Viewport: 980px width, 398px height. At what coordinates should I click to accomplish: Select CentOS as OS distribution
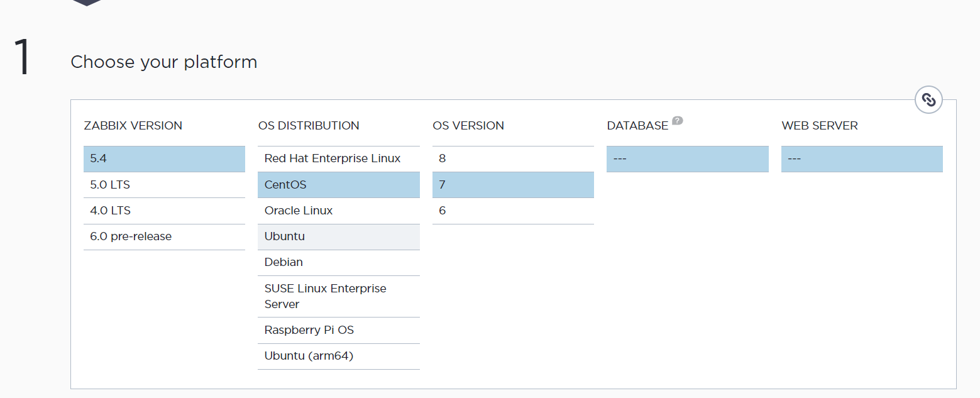click(338, 185)
